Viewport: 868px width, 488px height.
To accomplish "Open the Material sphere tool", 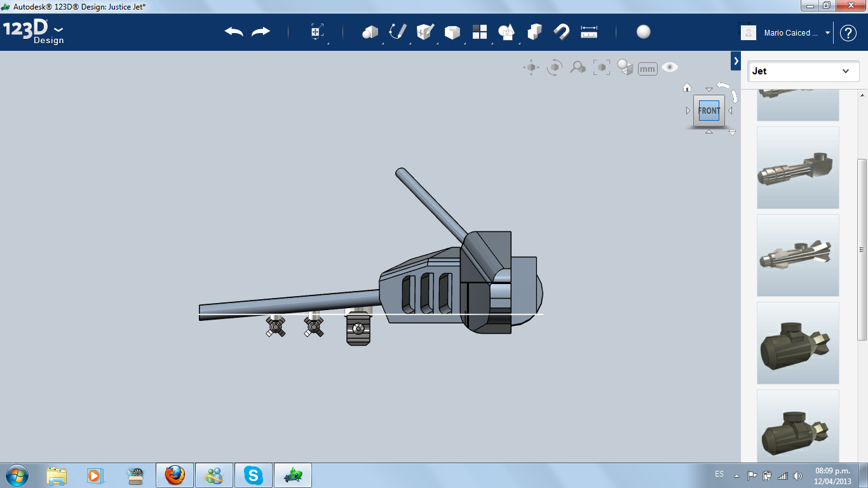I will tap(644, 32).
